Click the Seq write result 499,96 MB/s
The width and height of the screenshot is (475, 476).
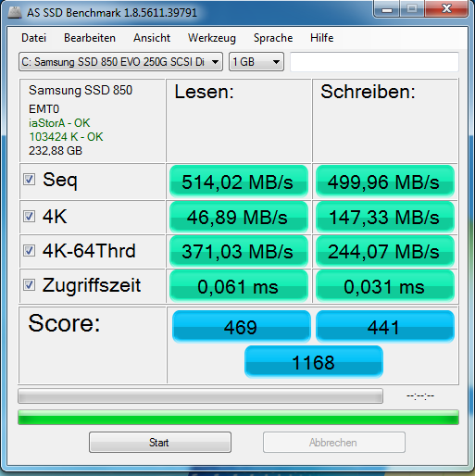click(x=385, y=182)
